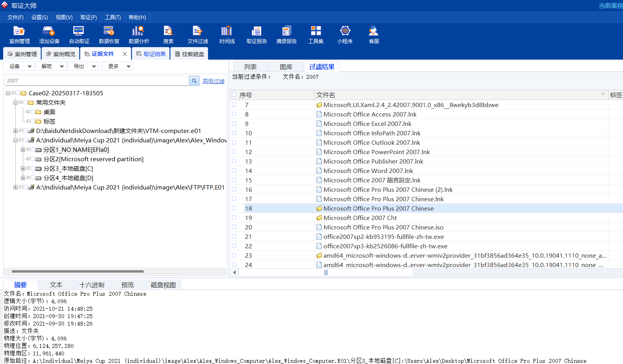Expand the FTP.E01 evidence node
The image size is (623, 364).
click(x=15, y=187)
